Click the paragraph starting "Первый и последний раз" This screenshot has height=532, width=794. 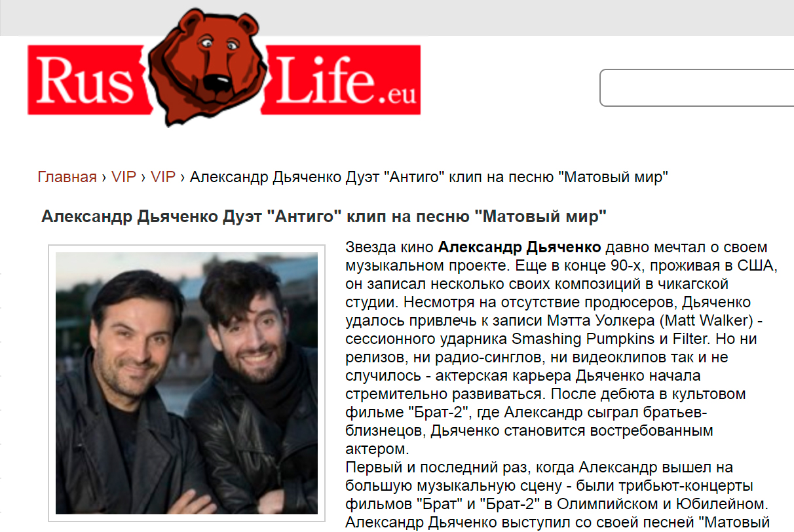click(557, 495)
